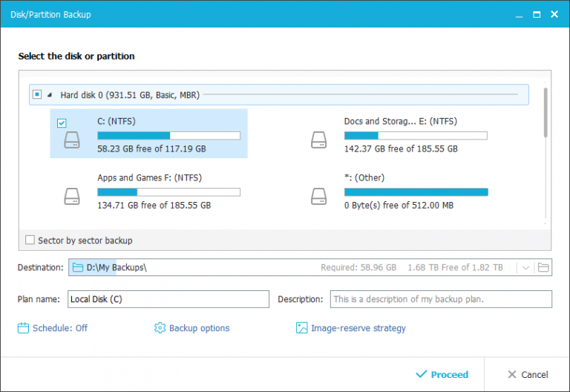Uncheck the C: (NTFS) partition checkbox
Screen dimensions: 570x392
[x=62, y=123]
